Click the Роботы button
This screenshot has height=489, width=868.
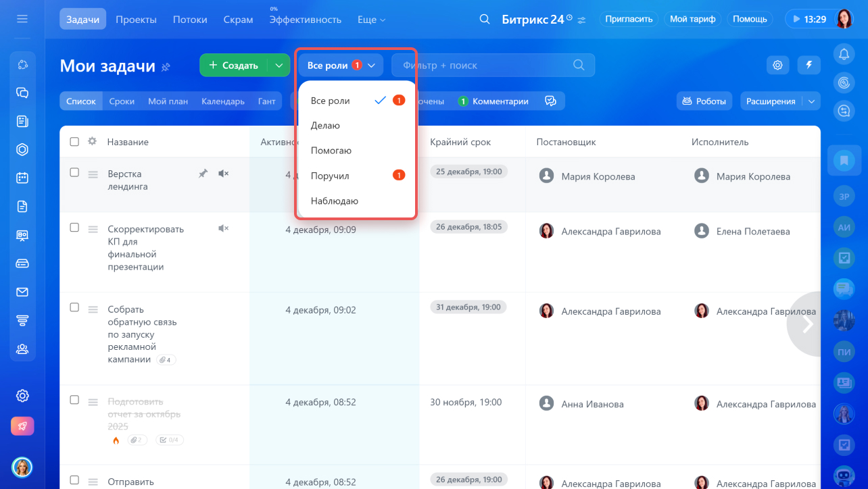tap(704, 101)
